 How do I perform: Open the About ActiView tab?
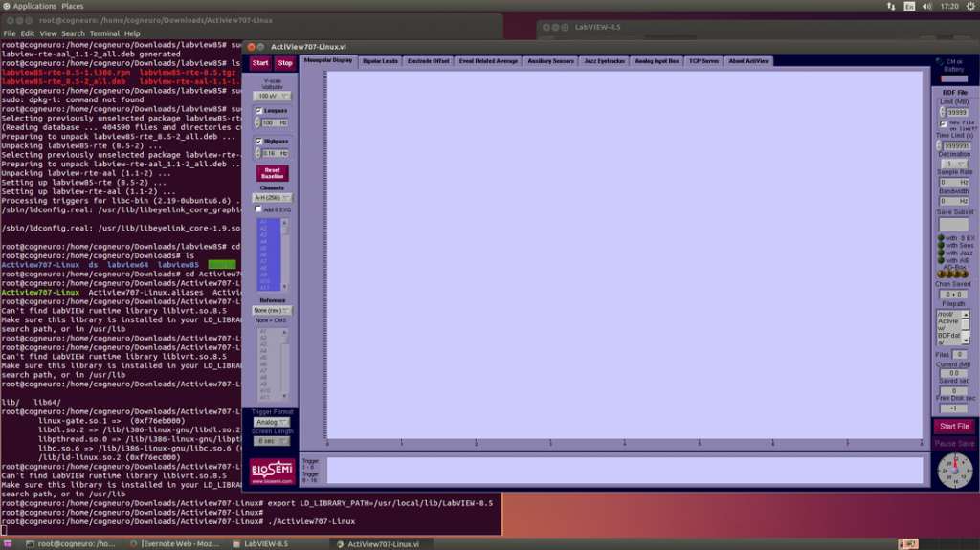coord(748,61)
